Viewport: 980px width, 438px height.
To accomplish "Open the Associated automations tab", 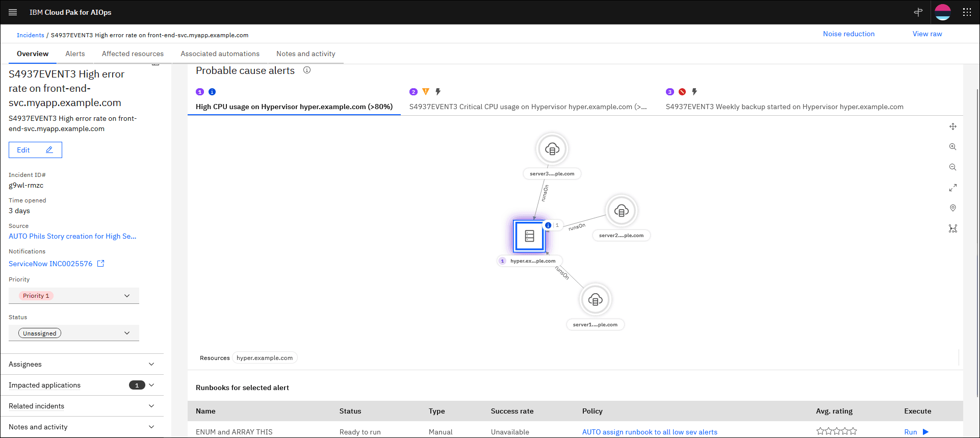I will [x=220, y=54].
